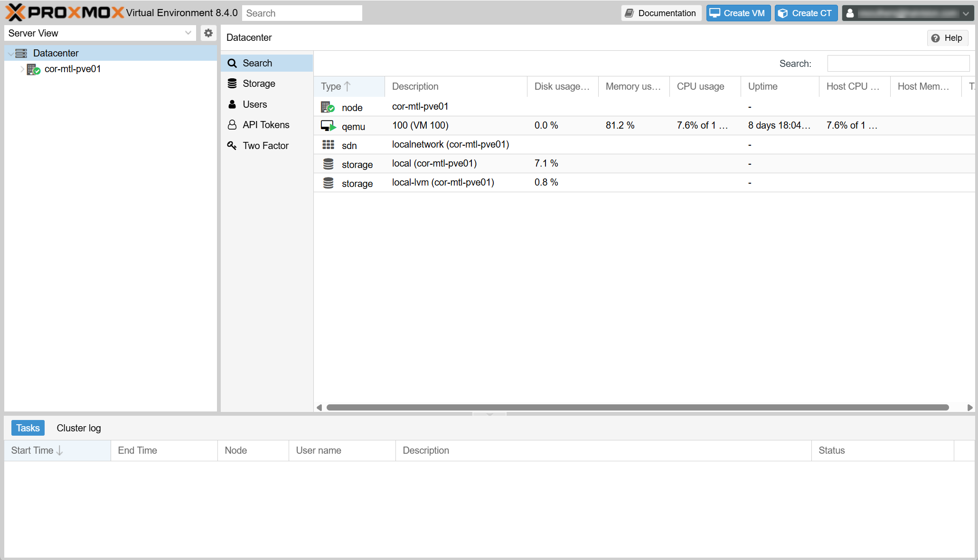This screenshot has height=560, width=978.
Task: Click the Create VM button
Action: [738, 13]
